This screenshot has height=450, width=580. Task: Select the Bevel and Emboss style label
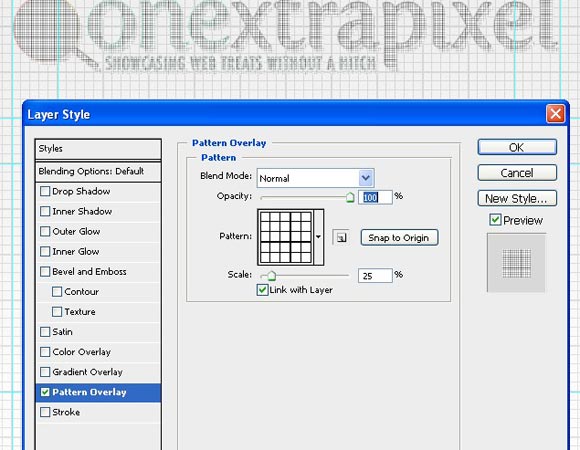pyautogui.click(x=89, y=271)
